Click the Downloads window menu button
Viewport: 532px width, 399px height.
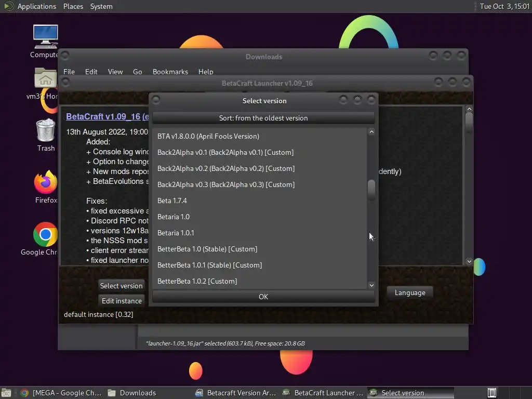(x=65, y=55)
